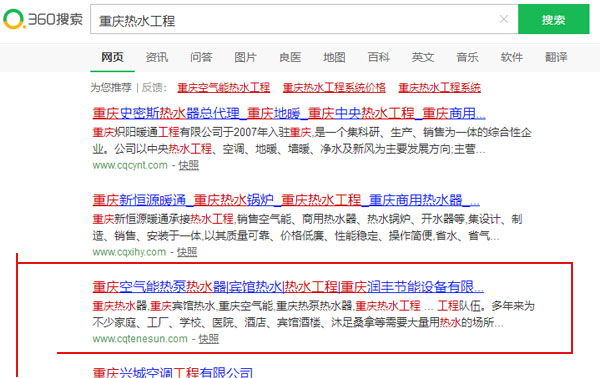Open result title 重庆史密斯热水器总代理

click(x=289, y=113)
